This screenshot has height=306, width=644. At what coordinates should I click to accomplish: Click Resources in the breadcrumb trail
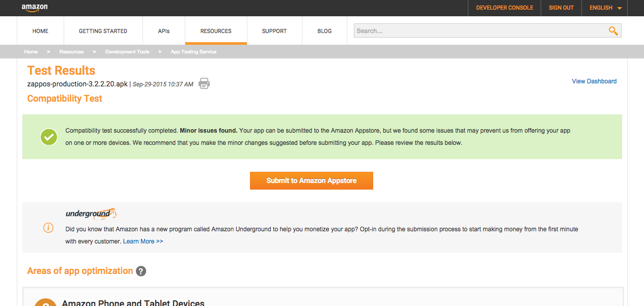[71, 52]
